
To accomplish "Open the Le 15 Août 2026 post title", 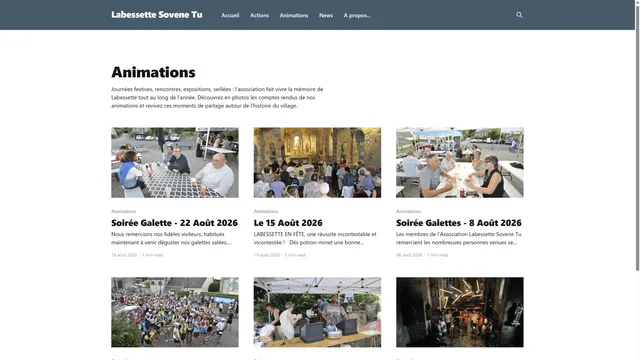I will (288, 223).
